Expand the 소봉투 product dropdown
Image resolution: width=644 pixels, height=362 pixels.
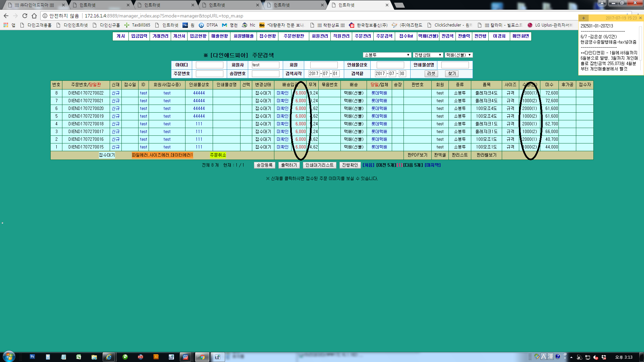click(x=387, y=55)
